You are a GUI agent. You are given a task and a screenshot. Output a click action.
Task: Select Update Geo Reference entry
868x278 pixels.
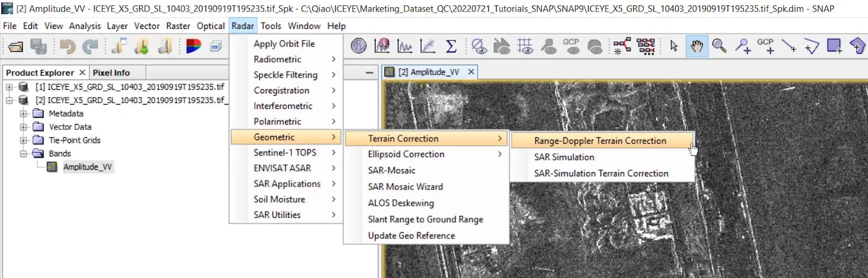coord(427,235)
